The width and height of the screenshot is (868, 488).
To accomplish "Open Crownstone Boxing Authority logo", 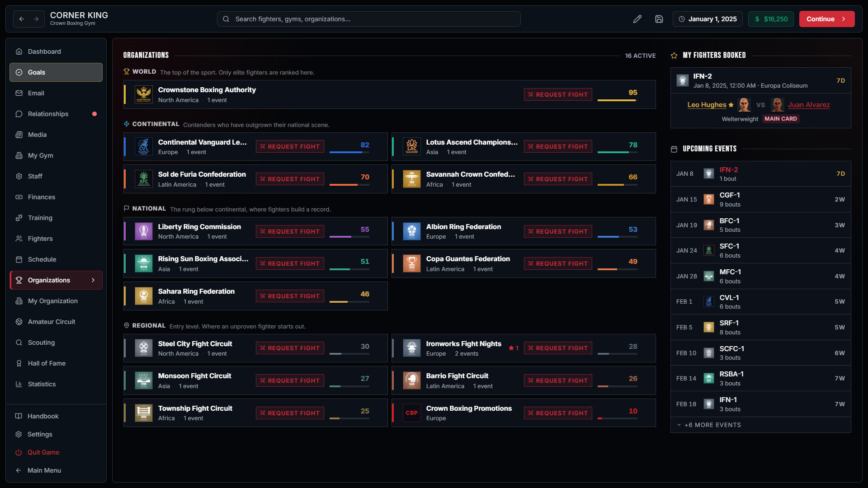I will 144,94.
